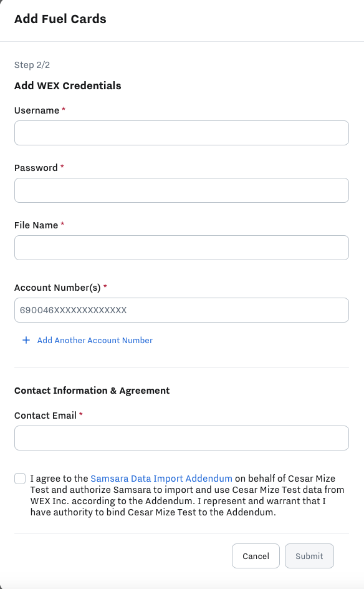The width and height of the screenshot is (364, 589).
Task: Select the Contact Email input box
Action: pyautogui.click(x=181, y=438)
